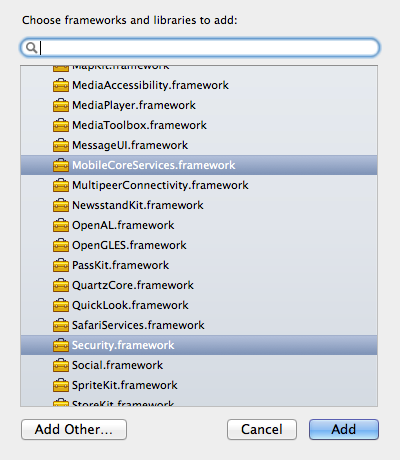Select MobileCoreServices.framework row
Screen dimensions: 400x460
tap(199, 165)
